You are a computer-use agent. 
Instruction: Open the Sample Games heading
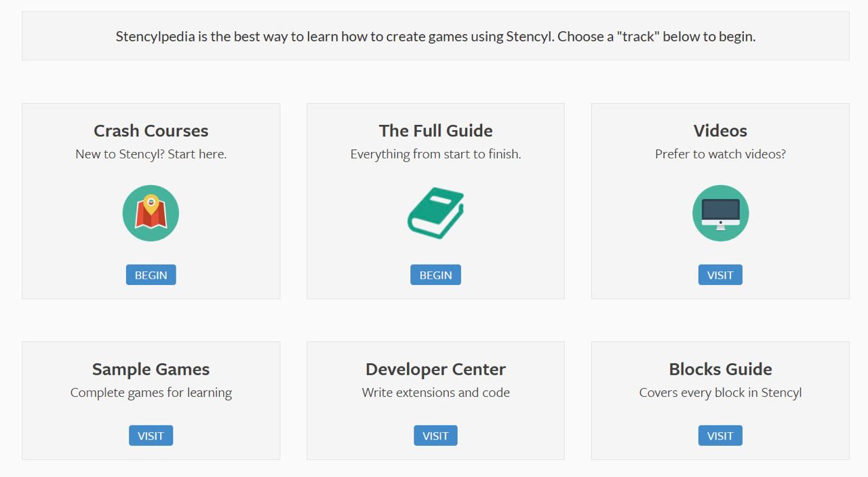(x=151, y=369)
